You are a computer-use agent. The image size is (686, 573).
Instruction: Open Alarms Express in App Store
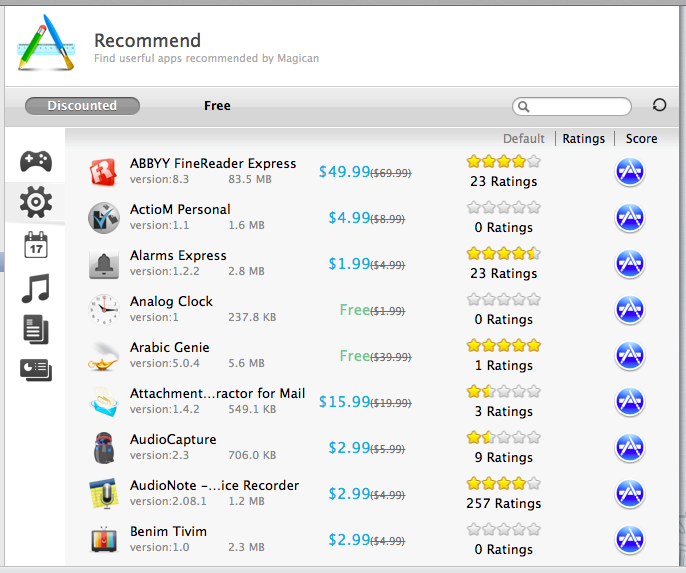630,263
